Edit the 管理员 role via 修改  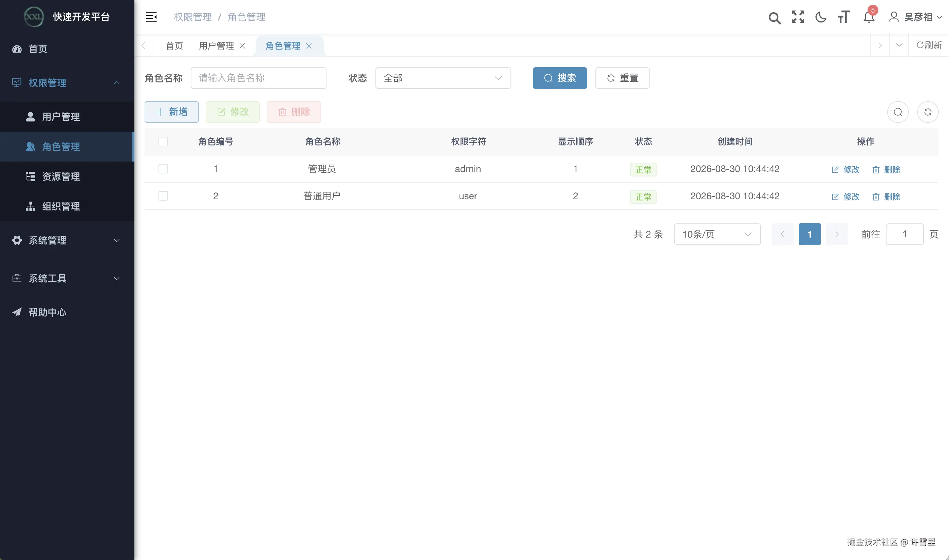click(845, 169)
